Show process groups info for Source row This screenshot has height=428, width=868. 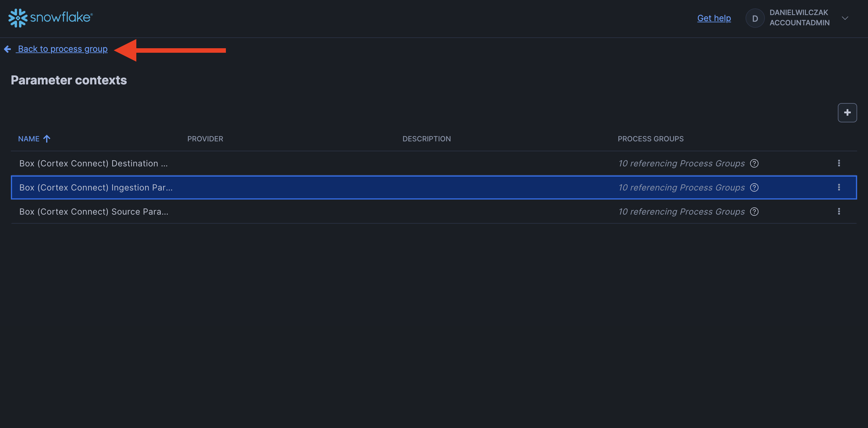[754, 212]
